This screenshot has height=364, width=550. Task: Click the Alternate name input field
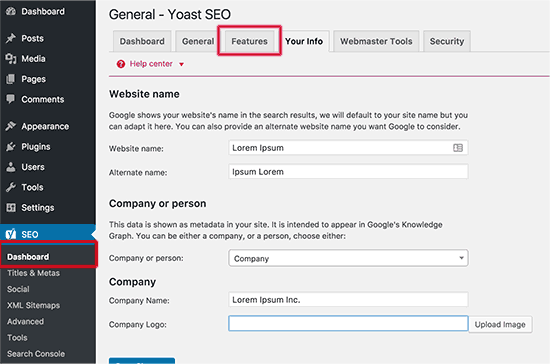tap(348, 171)
